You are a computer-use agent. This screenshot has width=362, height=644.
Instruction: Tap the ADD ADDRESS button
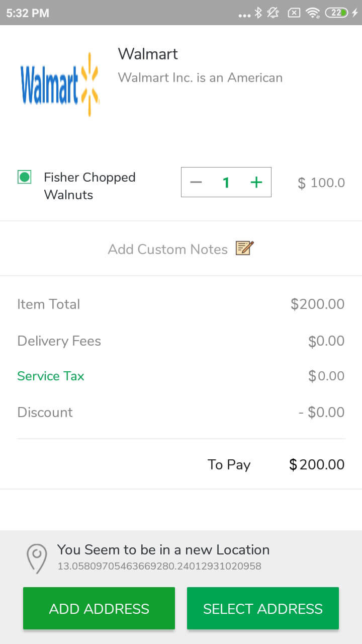click(x=99, y=608)
